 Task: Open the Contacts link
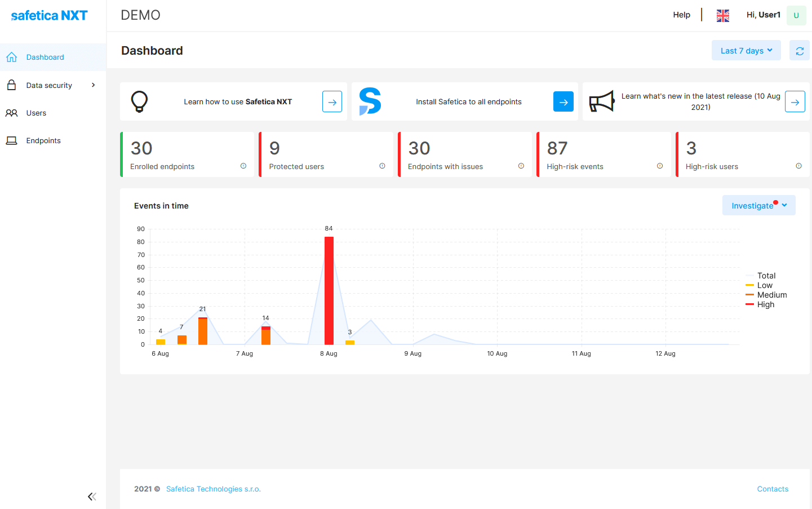tap(773, 489)
